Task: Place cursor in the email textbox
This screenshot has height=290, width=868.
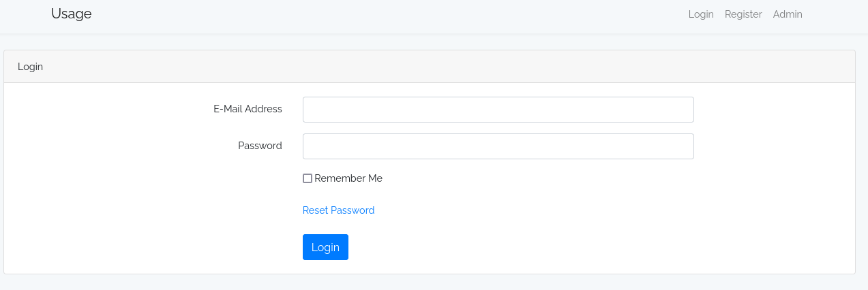Action: pos(498,110)
